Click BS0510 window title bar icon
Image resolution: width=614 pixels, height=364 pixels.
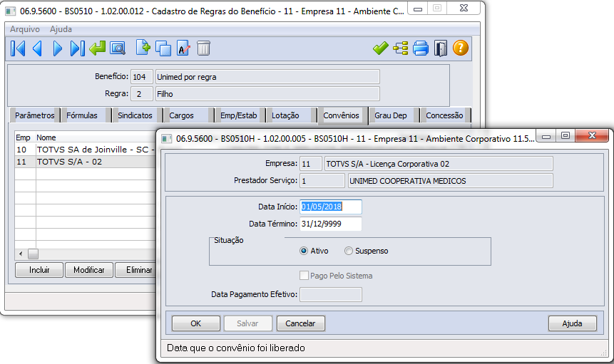[11, 11]
